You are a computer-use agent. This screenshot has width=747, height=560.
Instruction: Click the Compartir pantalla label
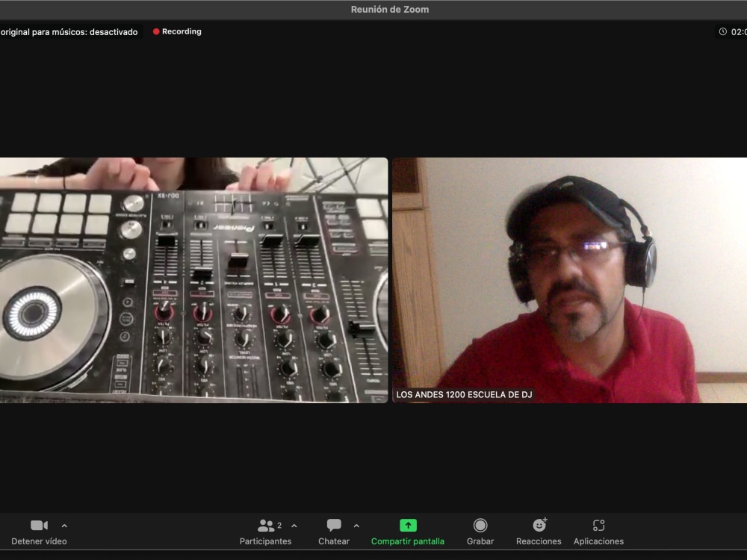(x=408, y=541)
